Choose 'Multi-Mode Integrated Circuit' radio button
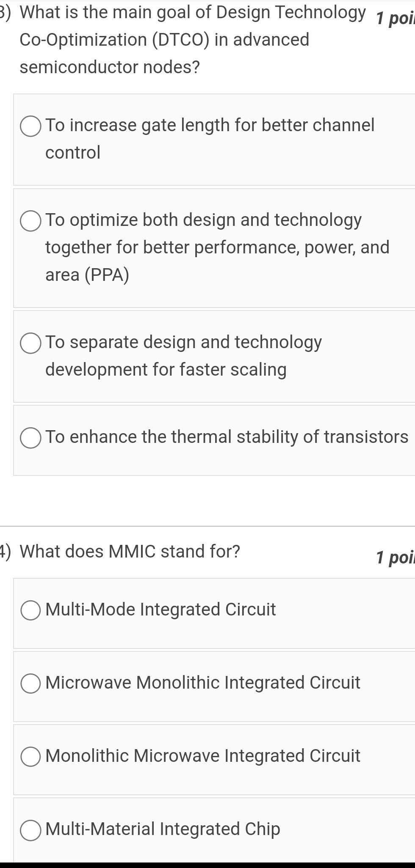The width and height of the screenshot is (415, 868). [x=30, y=610]
